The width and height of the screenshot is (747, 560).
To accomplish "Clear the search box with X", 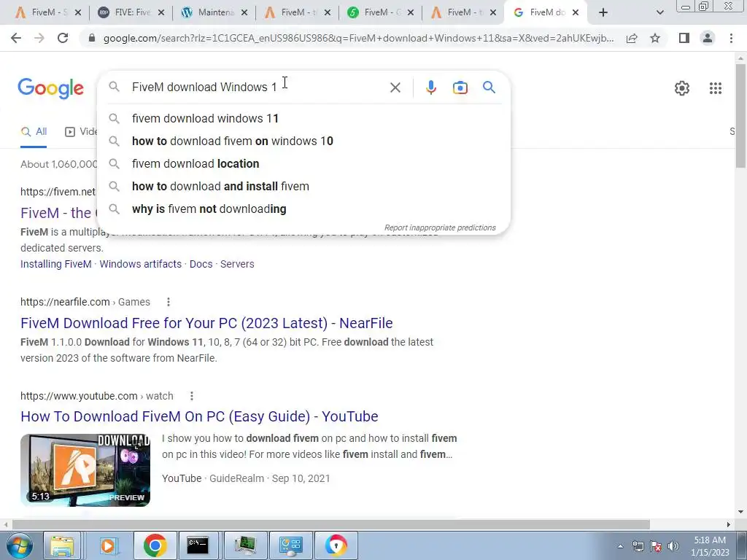I will tap(395, 87).
